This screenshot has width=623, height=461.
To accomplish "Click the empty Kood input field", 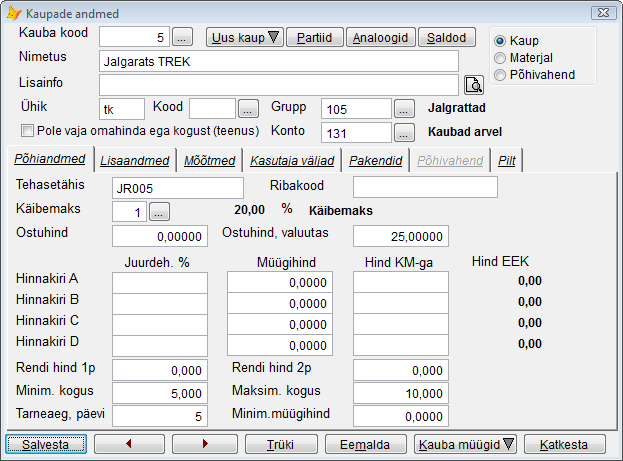I will [x=213, y=109].
